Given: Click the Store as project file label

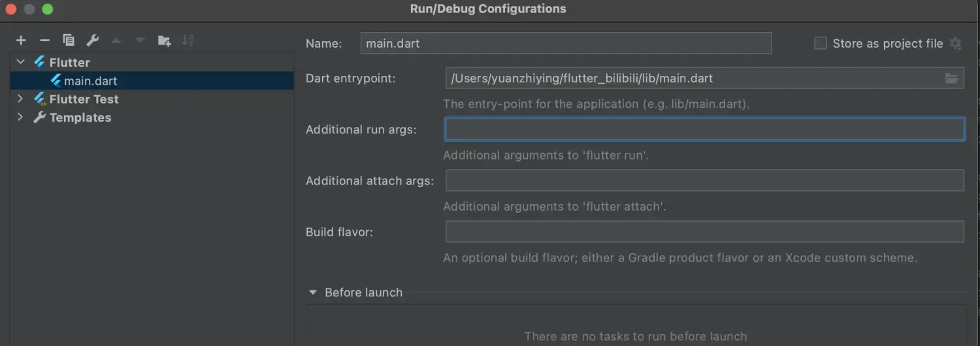Looking at the screenshot, I should (x=888, y=43).
